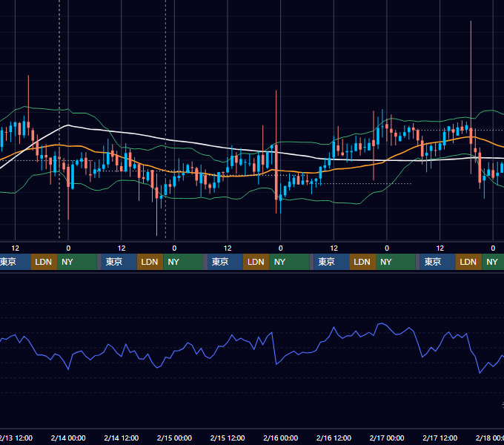Viewport: 504px width, 445px height.
Task: Select the 東京 session block on 2/17
Action: (x=437, y=262)
